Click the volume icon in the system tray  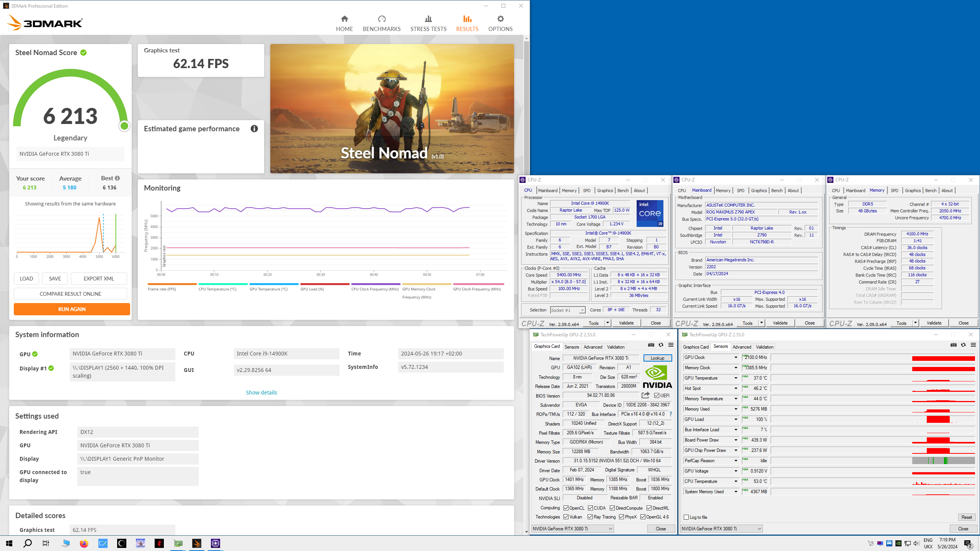tap(916, 543)
